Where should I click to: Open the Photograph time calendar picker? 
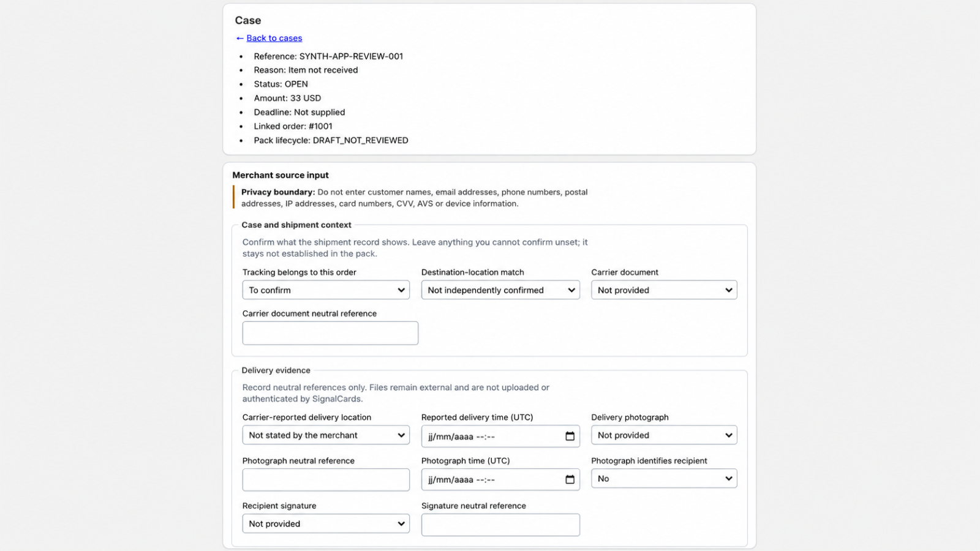pos(570,479)
